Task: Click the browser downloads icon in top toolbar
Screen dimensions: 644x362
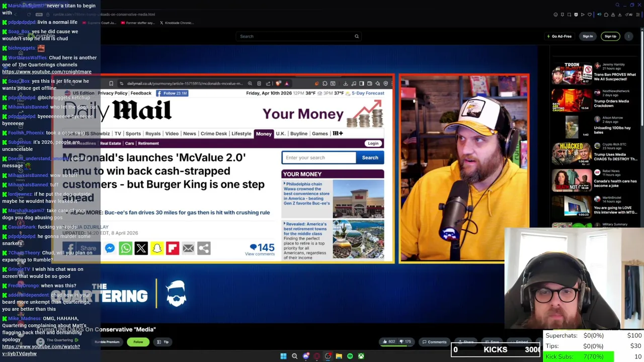Action: pos(620,15)
